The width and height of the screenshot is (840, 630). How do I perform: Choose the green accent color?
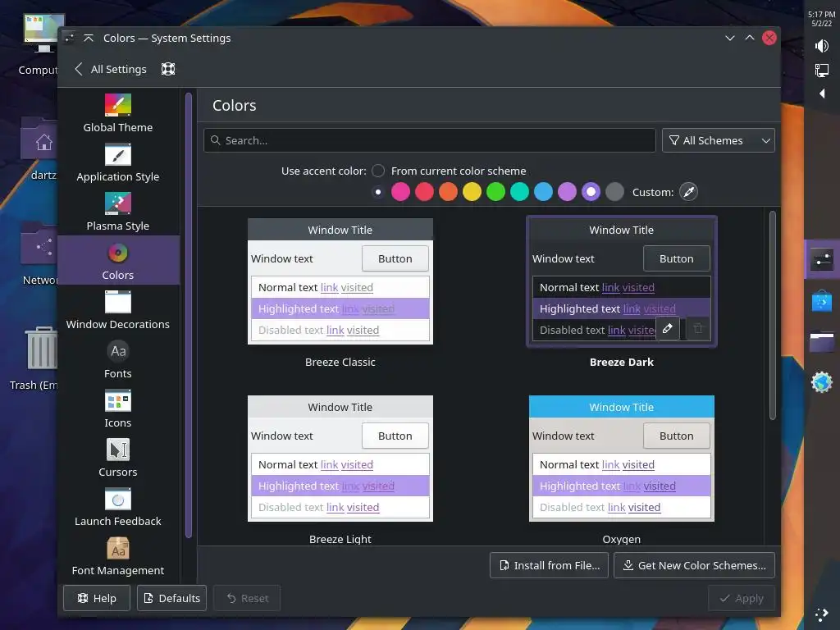pyautogui.click(x=496, y=192)
